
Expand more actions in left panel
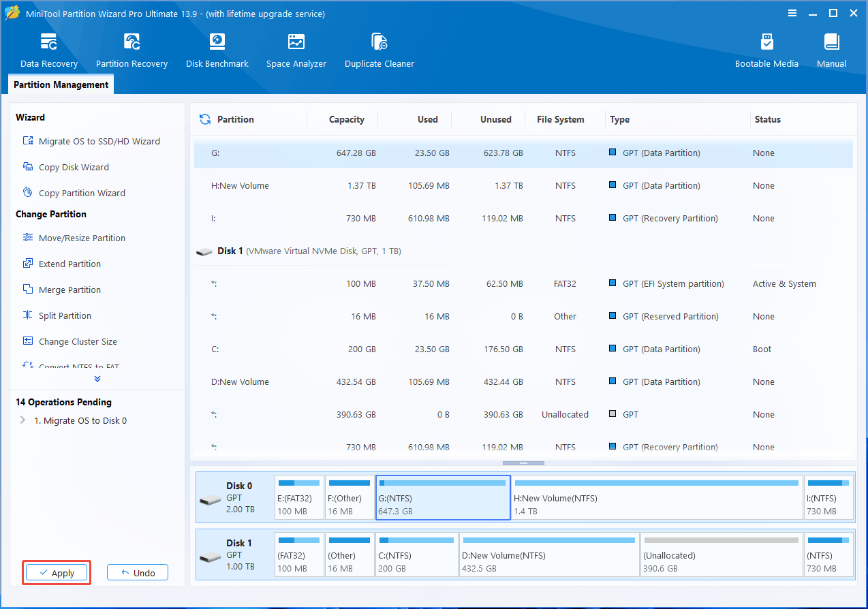[97, 379]
